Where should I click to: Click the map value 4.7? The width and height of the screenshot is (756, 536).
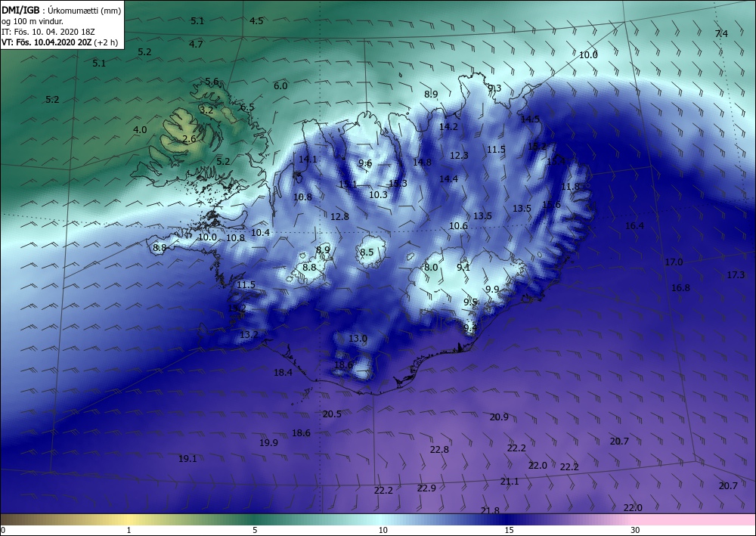pos(196,44)
